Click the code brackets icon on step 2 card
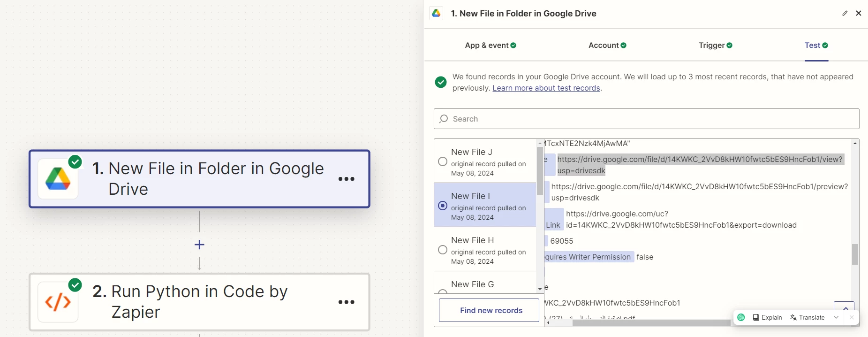This screenshot has width=868, height=337. pos(58,302)
